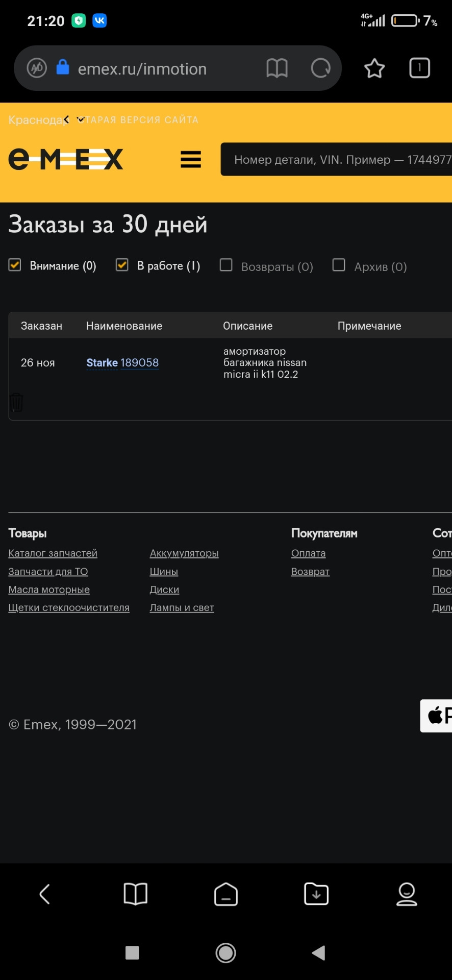452x980 pixels.
Task: Bookmark page with the star icon
Action: click(x=374, y=68)
